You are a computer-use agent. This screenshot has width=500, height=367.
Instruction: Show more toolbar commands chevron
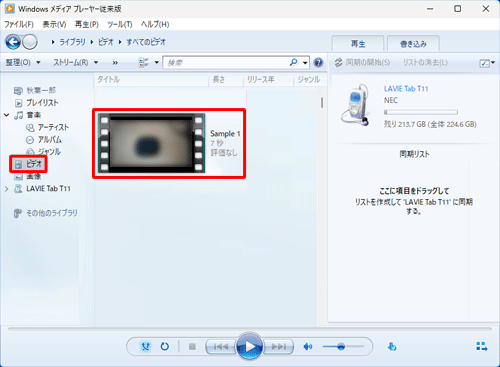(115, 63)
